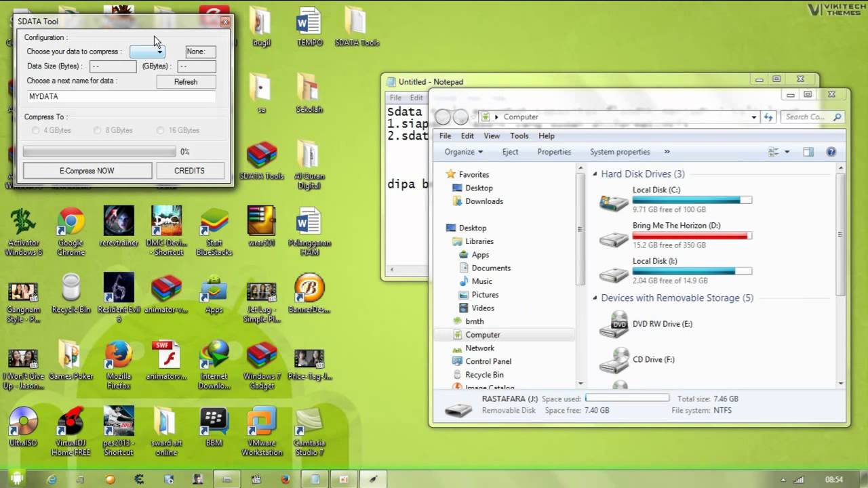Select the Camtasia Studio 7 desktop icon

click(x=309, y=430)
